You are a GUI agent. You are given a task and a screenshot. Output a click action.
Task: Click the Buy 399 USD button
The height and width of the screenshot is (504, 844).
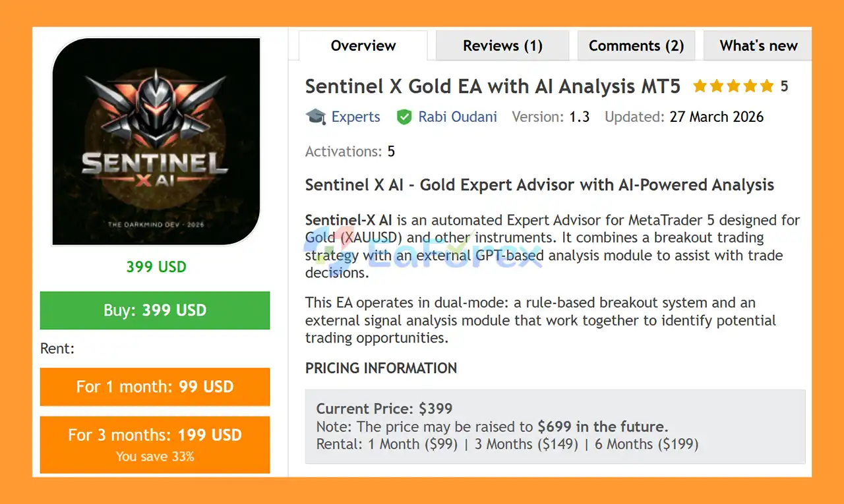coord(155,310)
